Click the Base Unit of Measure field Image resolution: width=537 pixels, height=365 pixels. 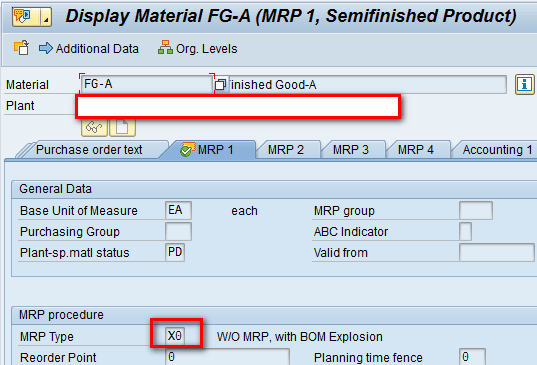[x=178, y=210]
